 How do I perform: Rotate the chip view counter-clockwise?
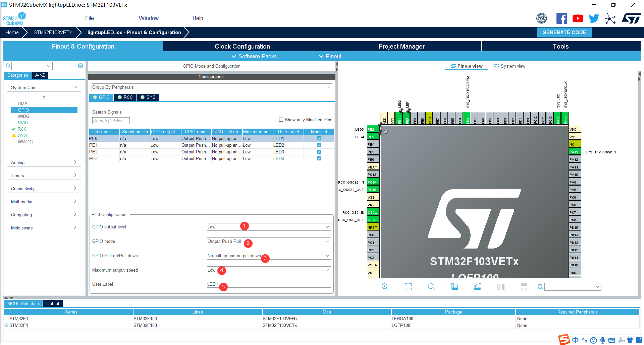(x=478, y=287)
